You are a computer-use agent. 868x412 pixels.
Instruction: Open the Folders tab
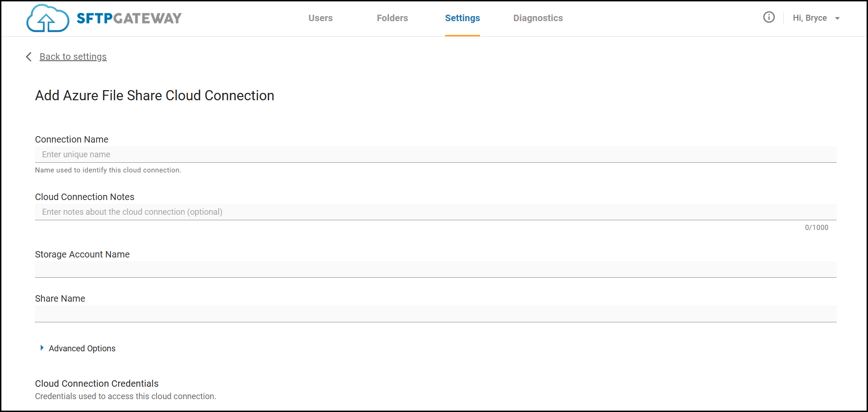point(392,18)
